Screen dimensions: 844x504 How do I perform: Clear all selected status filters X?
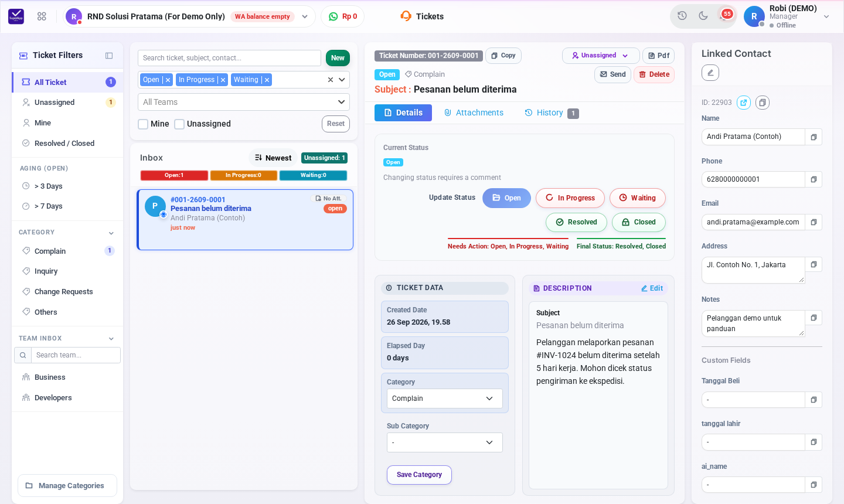330,80
